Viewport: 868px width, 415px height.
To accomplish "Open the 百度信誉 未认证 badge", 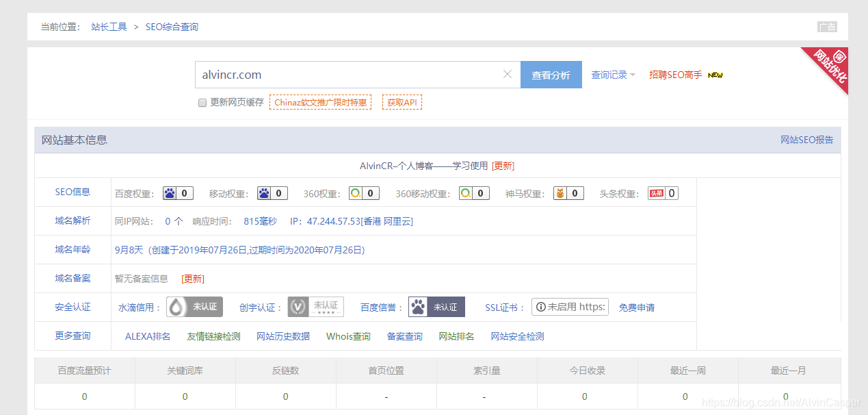I will 437,307.
